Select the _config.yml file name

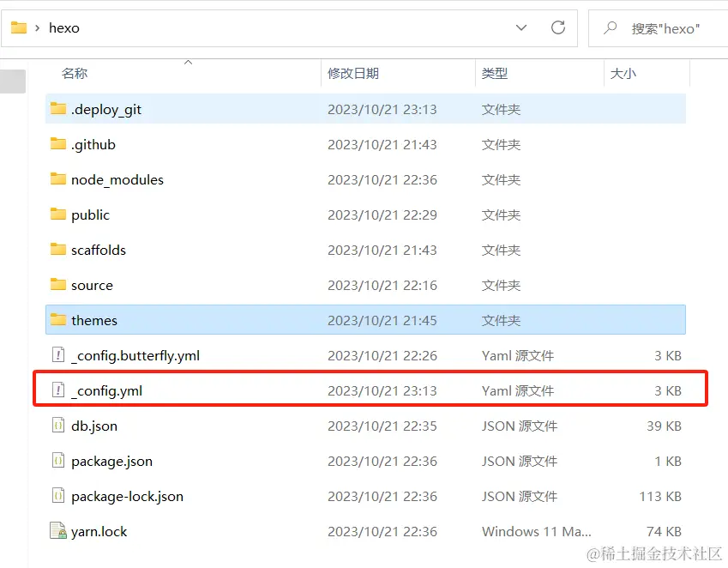pyautogui.click(x=107, y=391)
